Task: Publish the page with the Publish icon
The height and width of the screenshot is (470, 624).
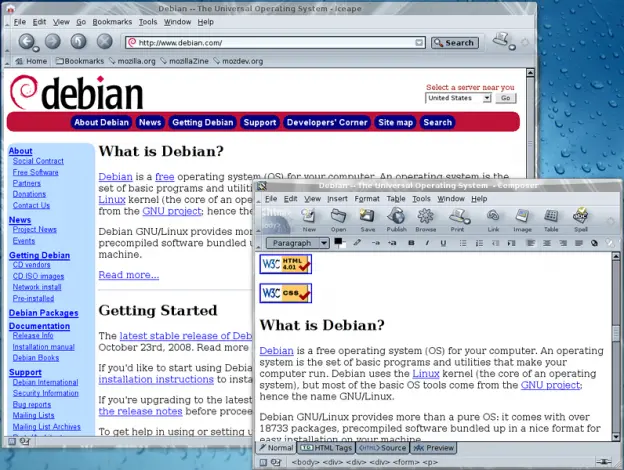Action: [x=396, y=220]
